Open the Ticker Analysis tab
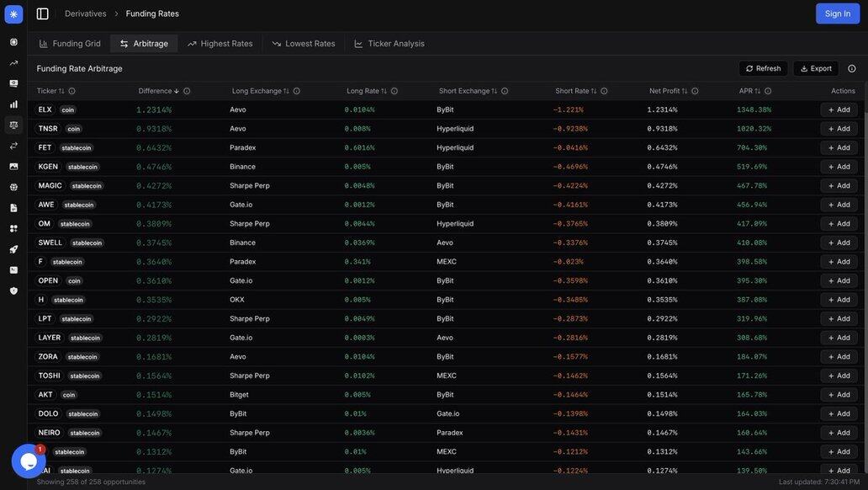Screen dimensions: 868x490 pyautogui.click(x=389, y=44)
